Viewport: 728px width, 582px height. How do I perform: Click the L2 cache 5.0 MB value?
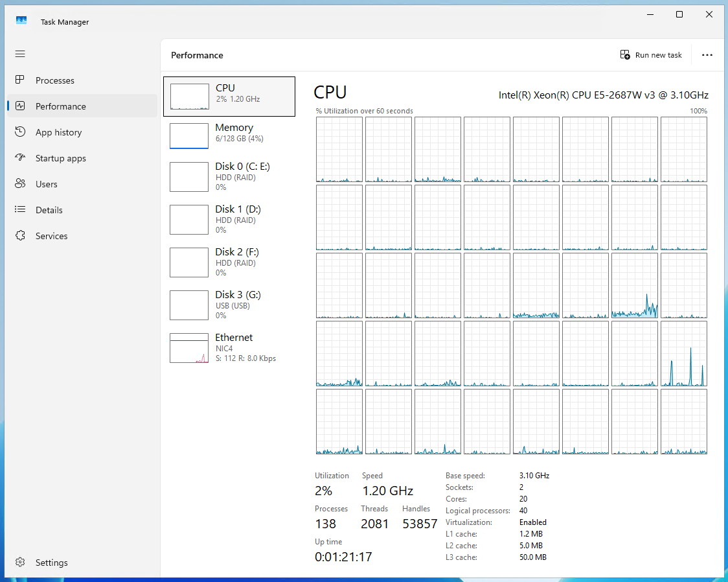tap(531, 545)
